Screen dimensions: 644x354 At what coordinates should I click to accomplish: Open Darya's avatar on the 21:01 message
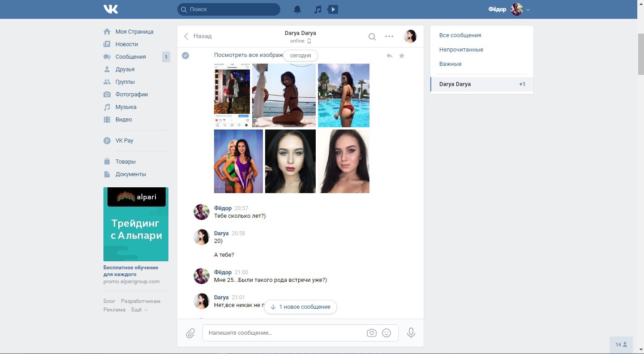(x=202, y=301)
